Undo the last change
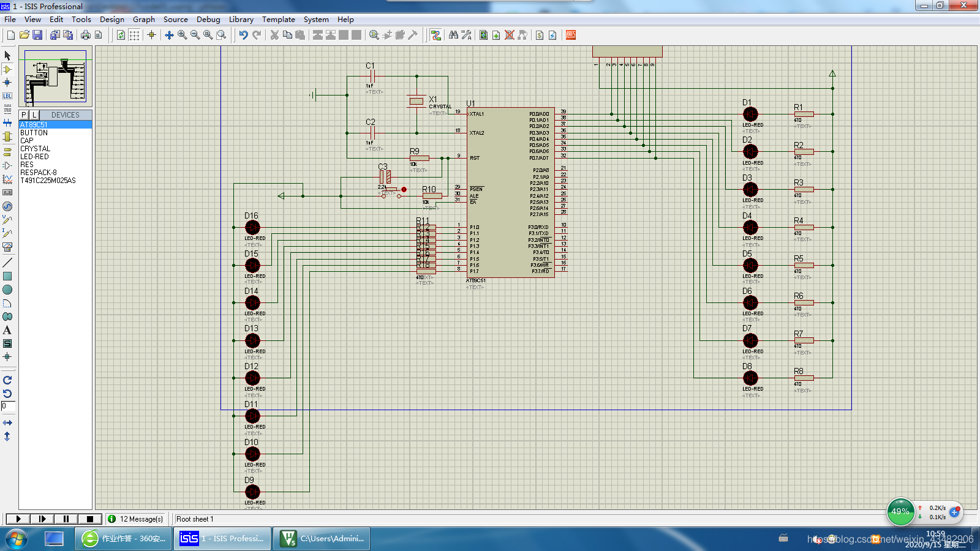980x551 pixels. 243,36
